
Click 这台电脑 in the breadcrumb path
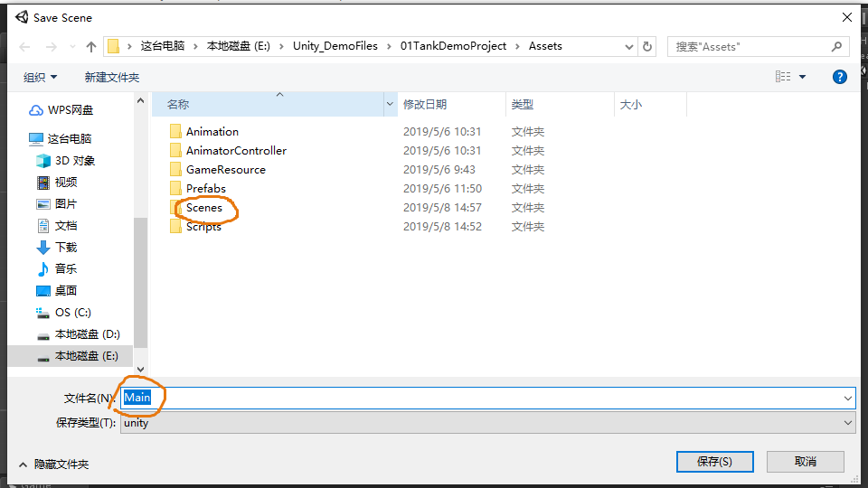[162, 46]
